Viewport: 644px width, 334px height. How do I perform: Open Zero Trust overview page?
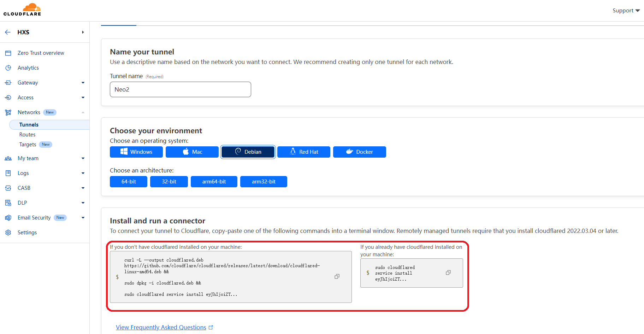tap(41, 53)
